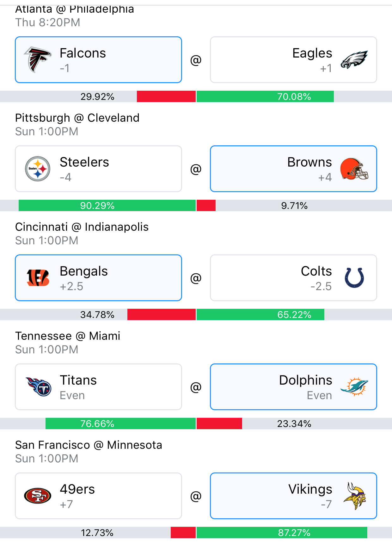Select Colts -2.5 pick
The height and width of the screenshot is (548, 392).
coord(293,278)
